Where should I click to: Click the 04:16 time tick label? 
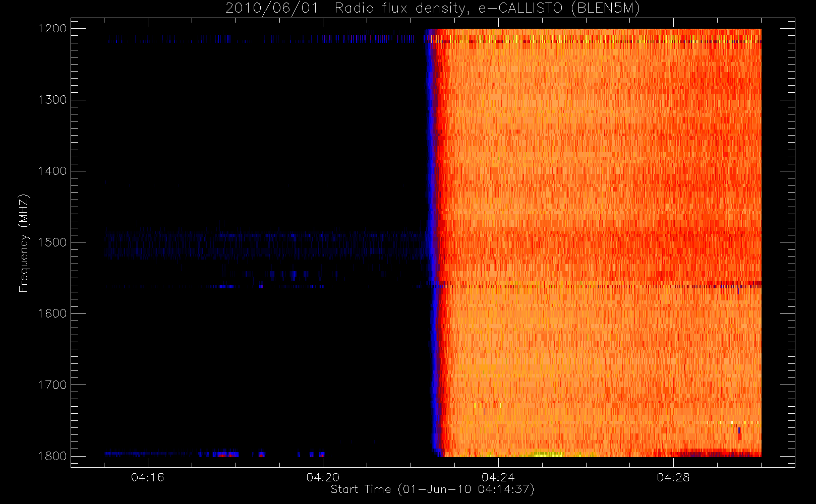148,477
